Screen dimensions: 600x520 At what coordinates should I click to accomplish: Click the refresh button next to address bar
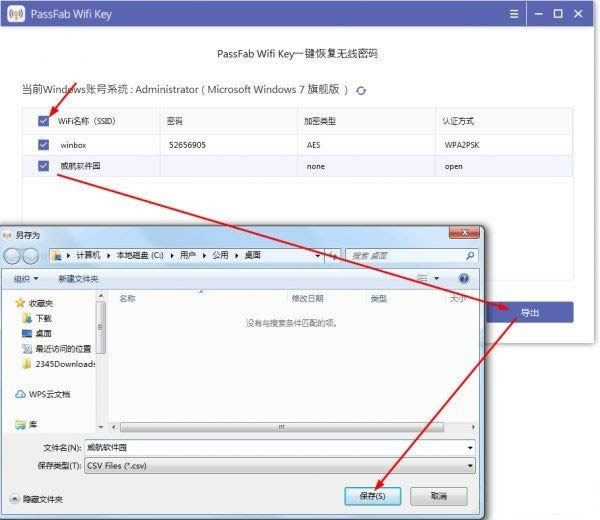(x=333, y=256)
